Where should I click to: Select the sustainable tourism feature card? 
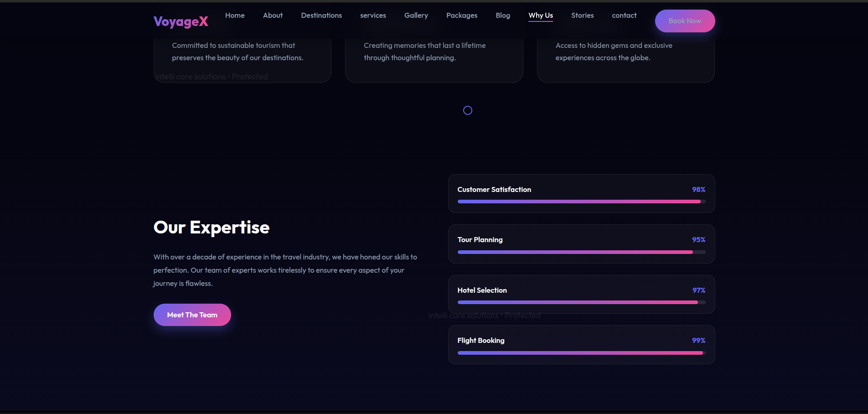tap(243, 59)
